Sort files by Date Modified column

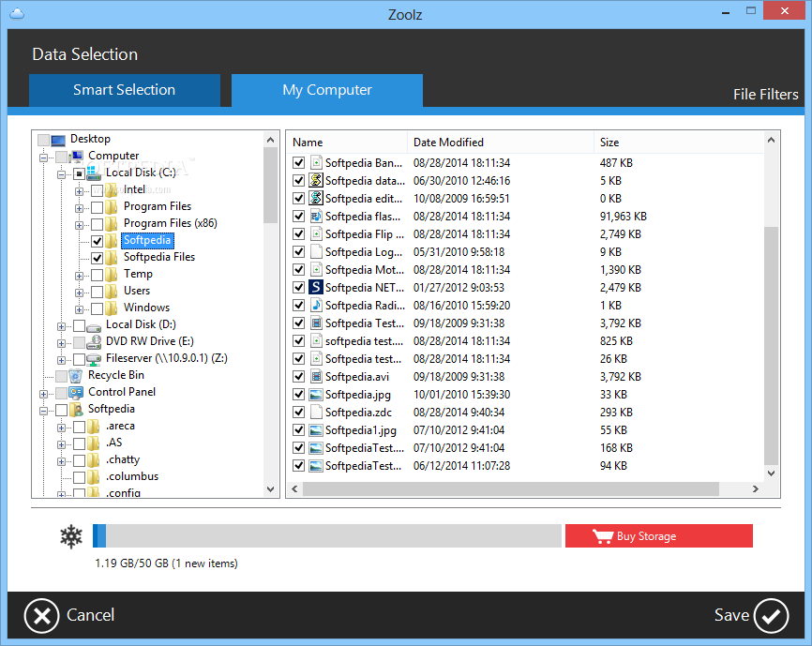(501, 143)
